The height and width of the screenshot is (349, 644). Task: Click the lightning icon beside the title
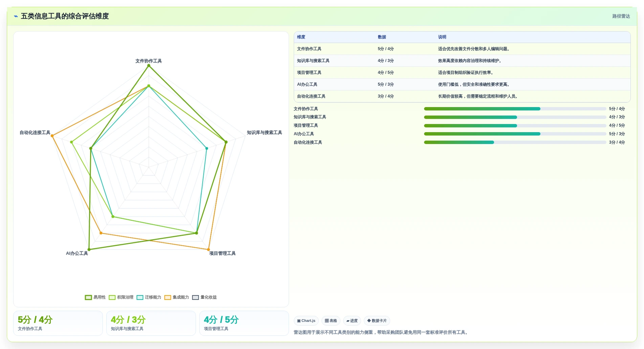tap(16, 16)
